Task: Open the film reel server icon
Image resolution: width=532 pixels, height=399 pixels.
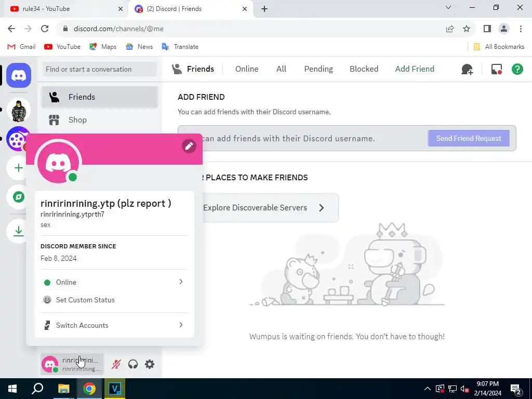Action: pyautogui.click(x=18, y=139)
